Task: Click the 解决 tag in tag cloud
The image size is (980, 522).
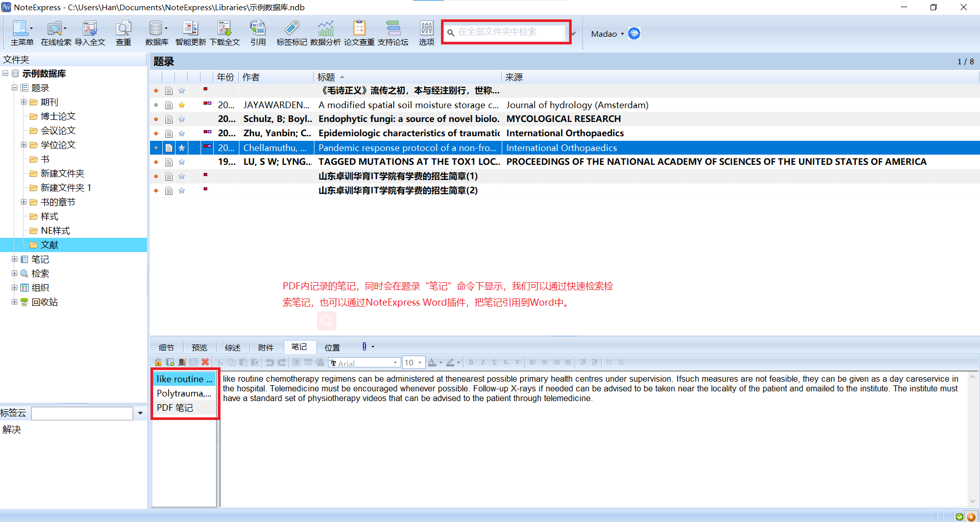Action: (x=12, y=430)
